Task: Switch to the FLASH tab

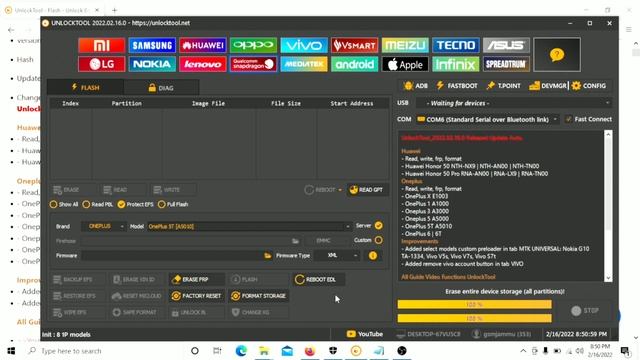Action: tap(85, 87)
